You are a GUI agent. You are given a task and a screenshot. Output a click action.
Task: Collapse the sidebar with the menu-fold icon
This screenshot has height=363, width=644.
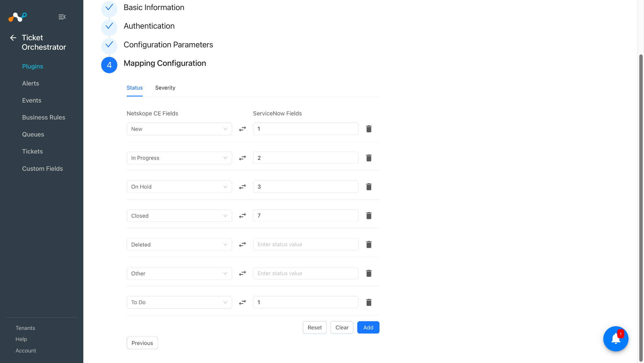[x=62, y=17]
